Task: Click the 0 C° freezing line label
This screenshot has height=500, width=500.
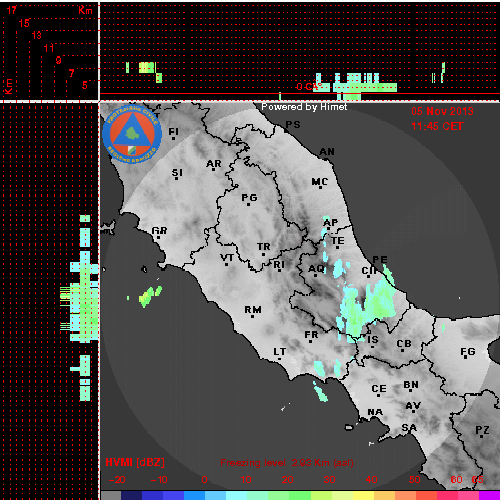Action: (310, 87)
